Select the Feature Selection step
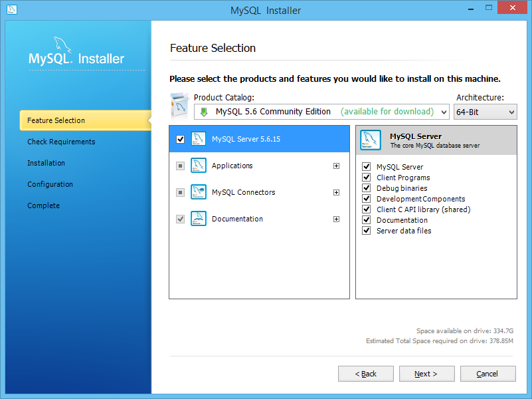532x399 pixels. [x=86, y=120]
